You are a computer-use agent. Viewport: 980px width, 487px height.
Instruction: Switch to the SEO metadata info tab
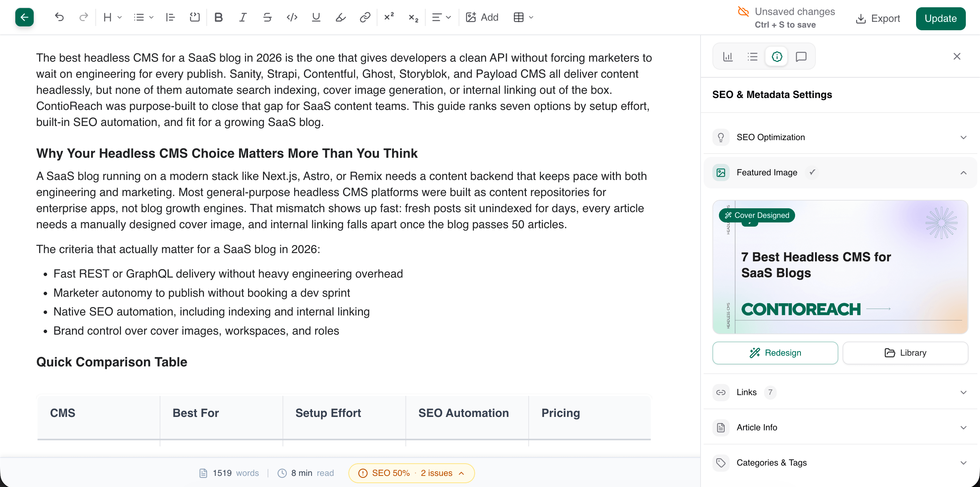click(x=777, y=57)
